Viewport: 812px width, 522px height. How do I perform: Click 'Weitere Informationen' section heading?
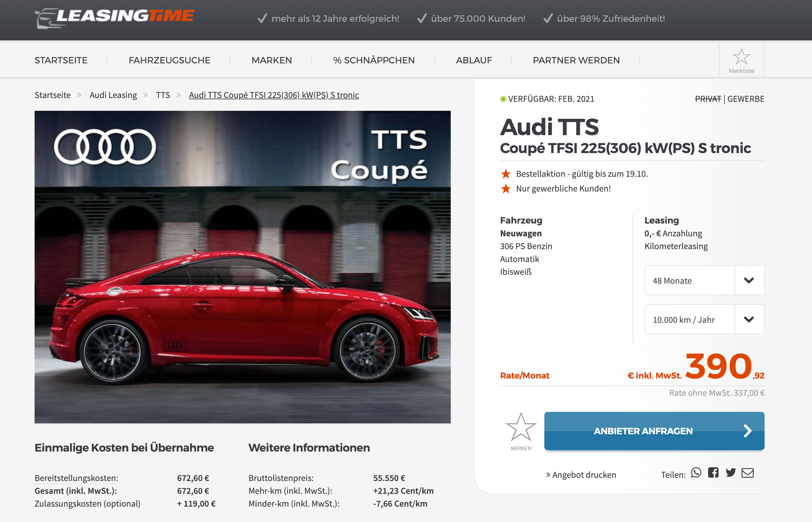coord(309,448)
